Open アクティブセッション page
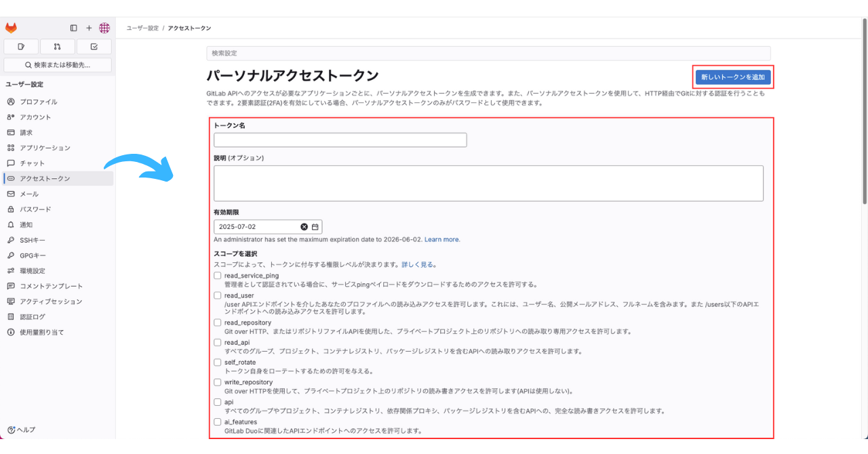This screenshot has width=868, height=454. tap(58, 302)
